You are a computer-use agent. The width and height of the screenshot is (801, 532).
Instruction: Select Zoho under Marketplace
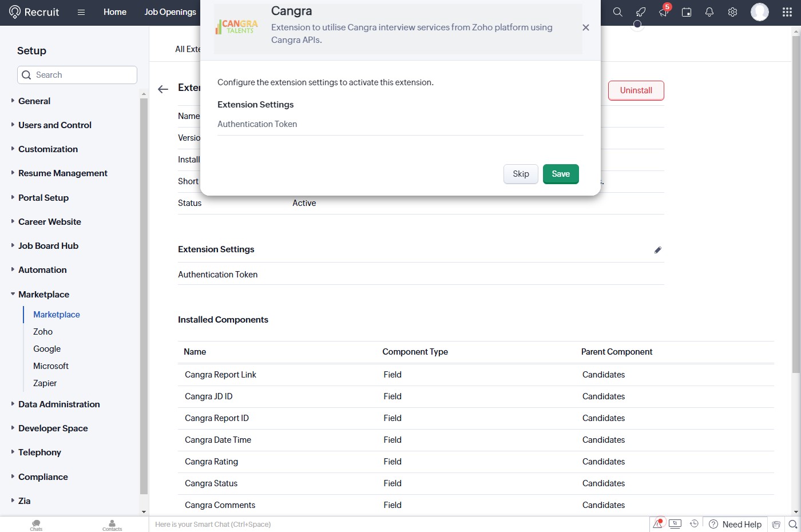43,332
